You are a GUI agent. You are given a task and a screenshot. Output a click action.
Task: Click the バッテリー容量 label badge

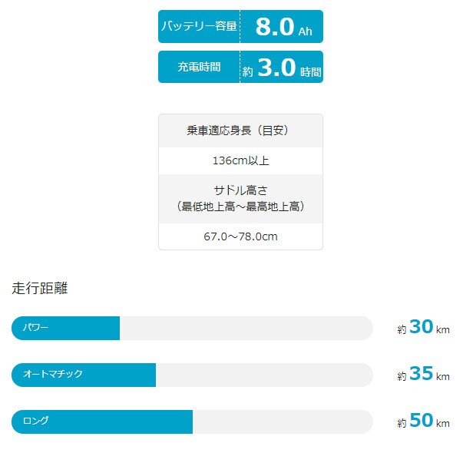[x=199, y=26]
